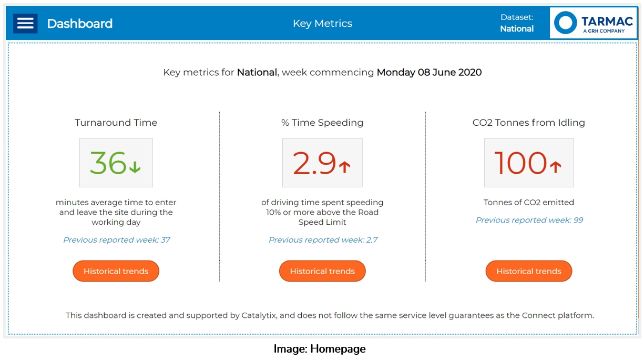Click the % Time Speeding heading

tap(322, 123)
